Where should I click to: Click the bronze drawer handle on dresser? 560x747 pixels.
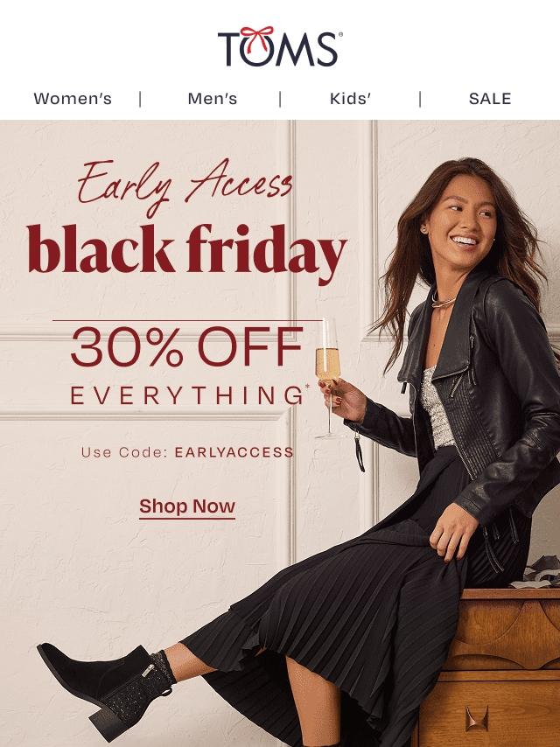point(477,719)
